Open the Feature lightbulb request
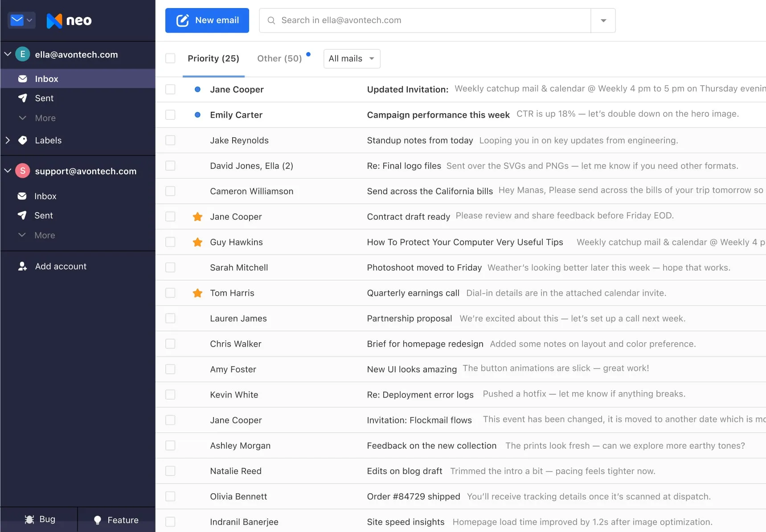Screen dimensions: 766x532 [x=98, y=520]
